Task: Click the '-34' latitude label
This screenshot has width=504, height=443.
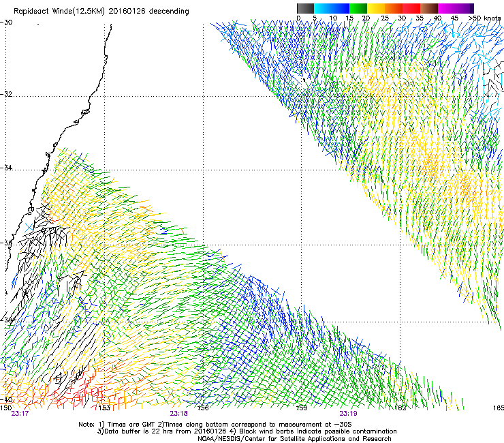Action: click(6, 168)
